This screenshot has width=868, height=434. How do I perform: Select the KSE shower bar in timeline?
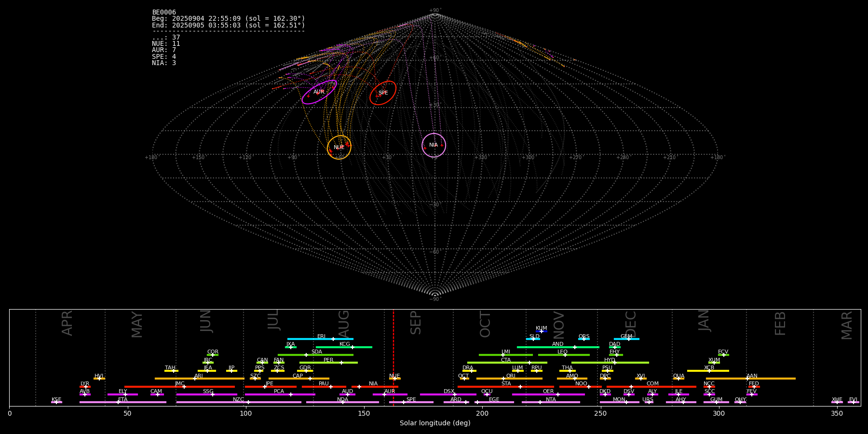point(56,402)
